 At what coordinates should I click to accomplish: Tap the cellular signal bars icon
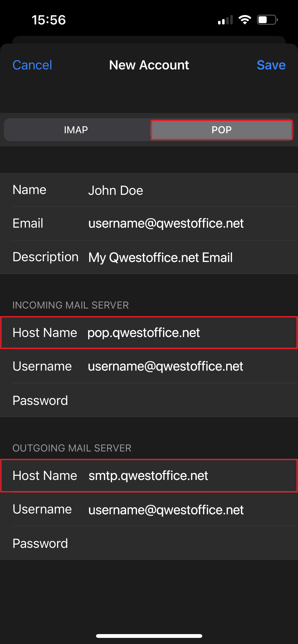pos(225,20)
